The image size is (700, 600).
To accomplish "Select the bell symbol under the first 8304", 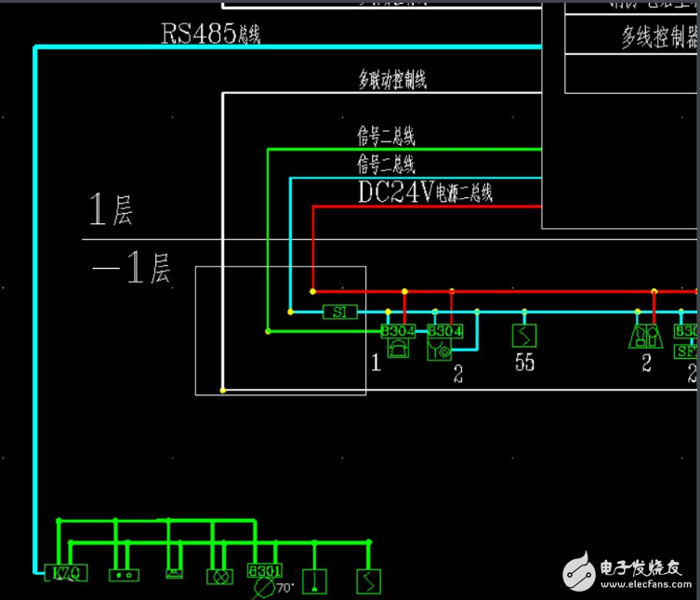I will [x=398, y=349].
